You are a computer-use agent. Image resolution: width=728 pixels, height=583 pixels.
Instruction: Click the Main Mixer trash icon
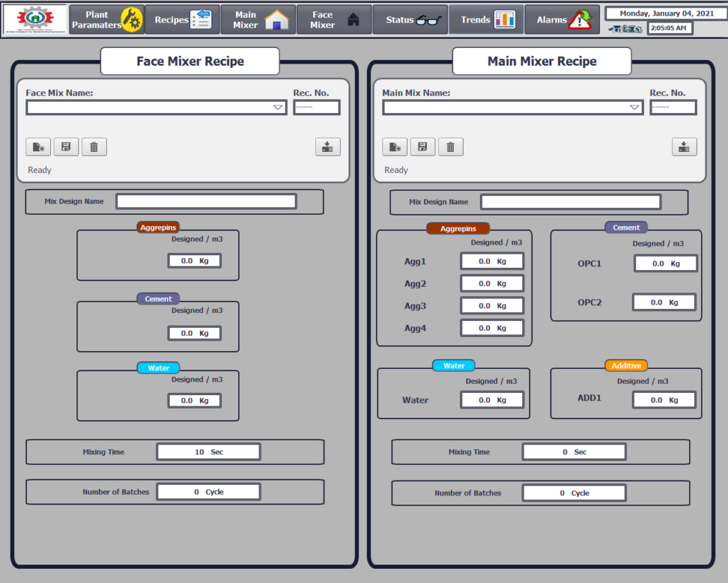click(450, 147)
